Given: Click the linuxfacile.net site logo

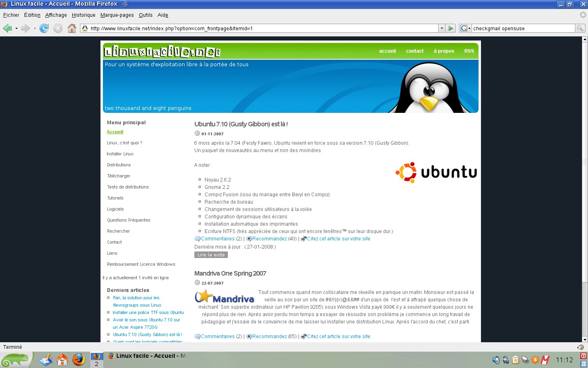Looking at the screenshot, I should point(163,52).
